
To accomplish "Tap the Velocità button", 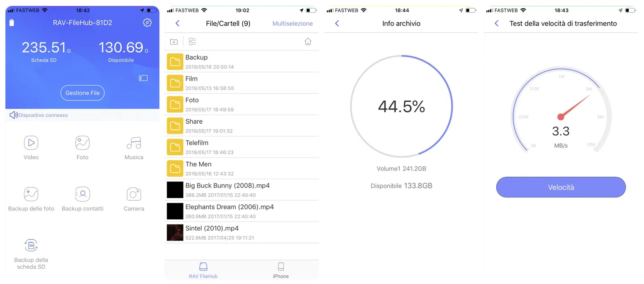I will tap(561, 187).
